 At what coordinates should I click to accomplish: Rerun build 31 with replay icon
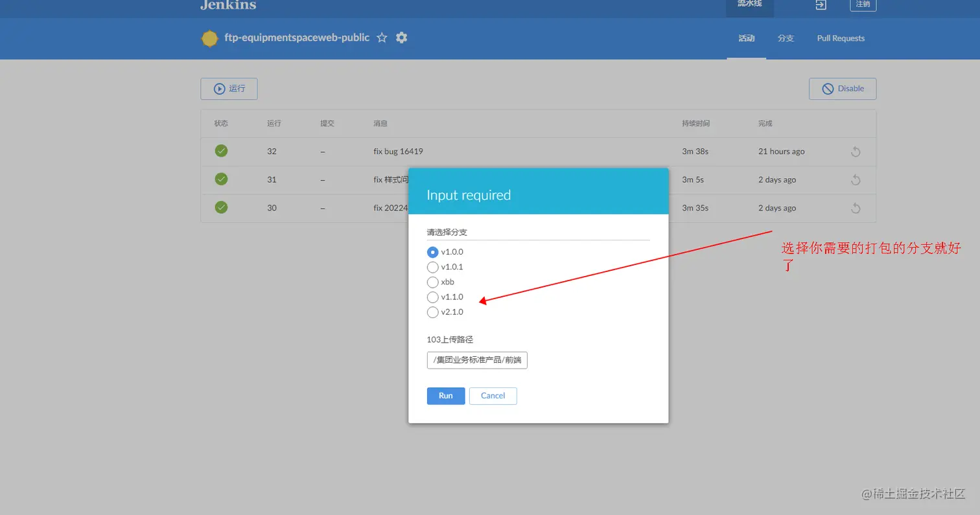click(x=856, y=179)
